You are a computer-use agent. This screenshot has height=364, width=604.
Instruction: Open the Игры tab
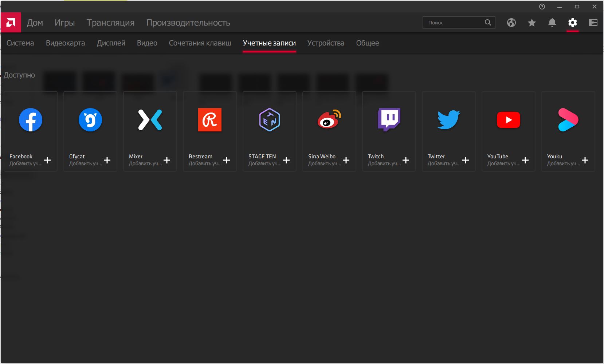click(65, 23)
